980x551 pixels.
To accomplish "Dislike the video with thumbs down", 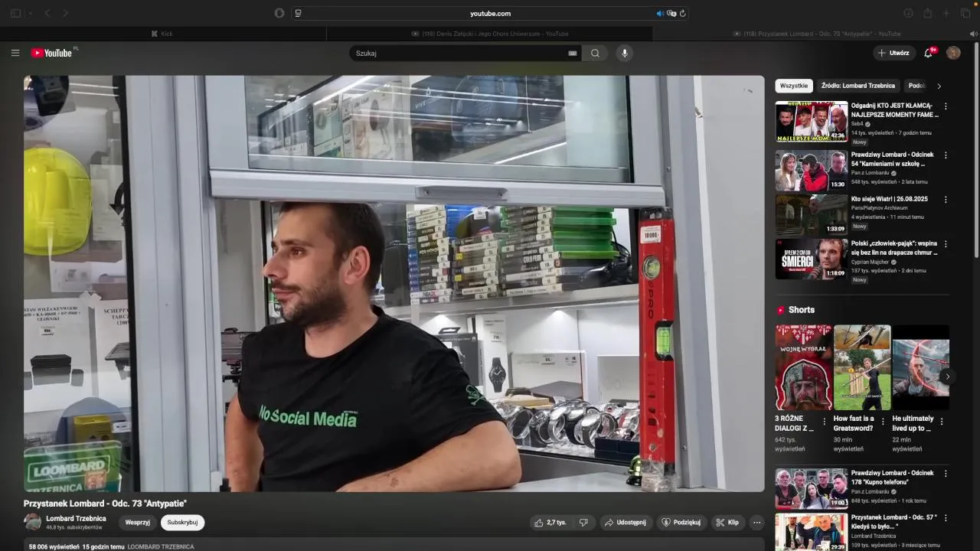I will 583,523.
